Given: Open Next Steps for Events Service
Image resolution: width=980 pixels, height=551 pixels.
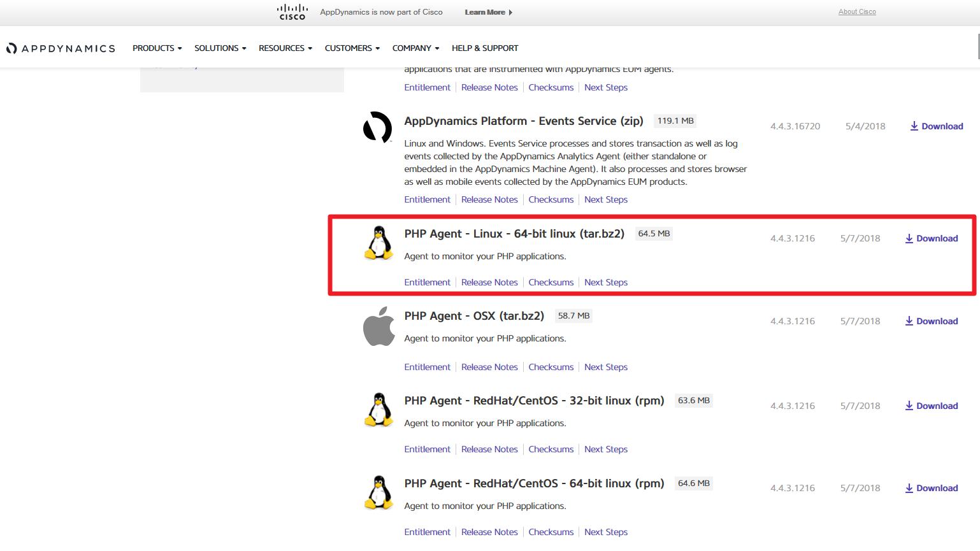Looking at the screenshot, I should [606, 199].
